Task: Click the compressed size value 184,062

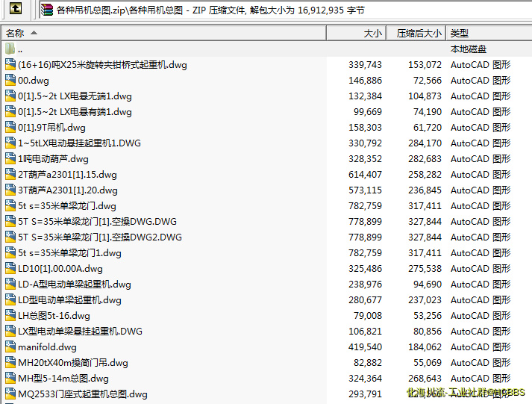Action: [x=425, y=347]
